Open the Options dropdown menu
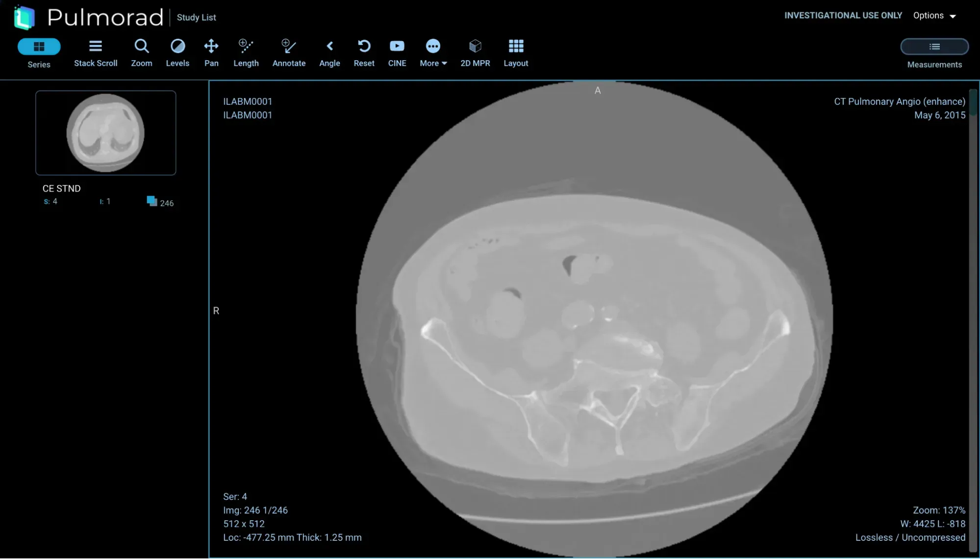980x559 pixels. [x=934, y=16]
